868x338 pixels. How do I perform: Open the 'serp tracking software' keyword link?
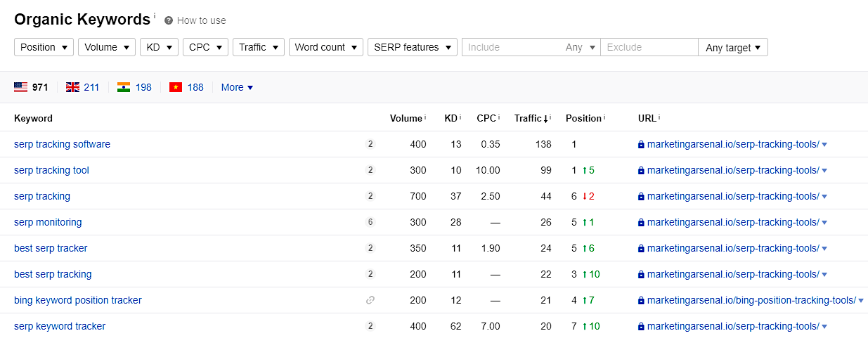(x=62, y=144)
